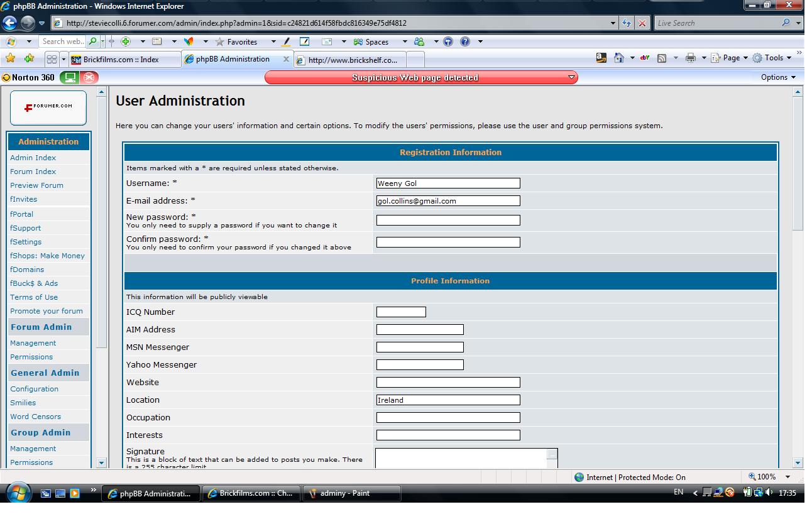Open the Favorites Center star icon
Viewport: 812px width, 524px height.
[10, 58]
